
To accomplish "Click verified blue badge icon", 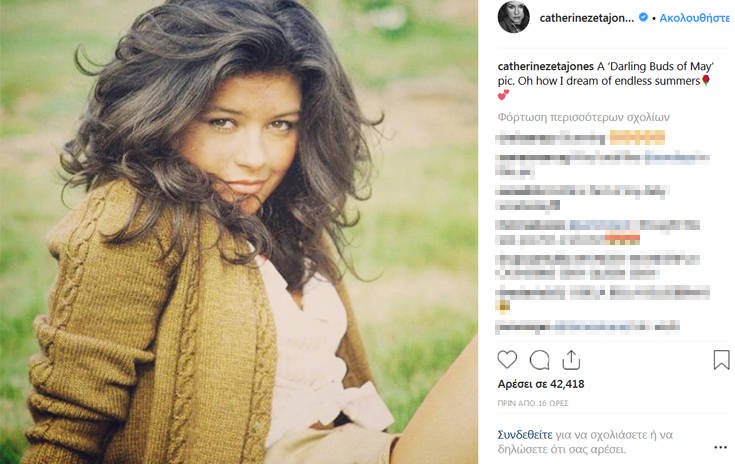I will [644, 17].
